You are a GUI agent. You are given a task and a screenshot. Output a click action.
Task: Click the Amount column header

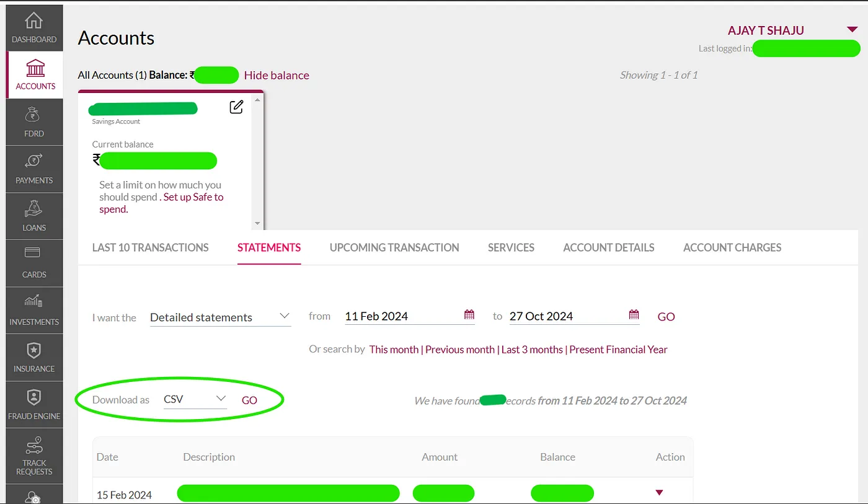click(440, 457)
